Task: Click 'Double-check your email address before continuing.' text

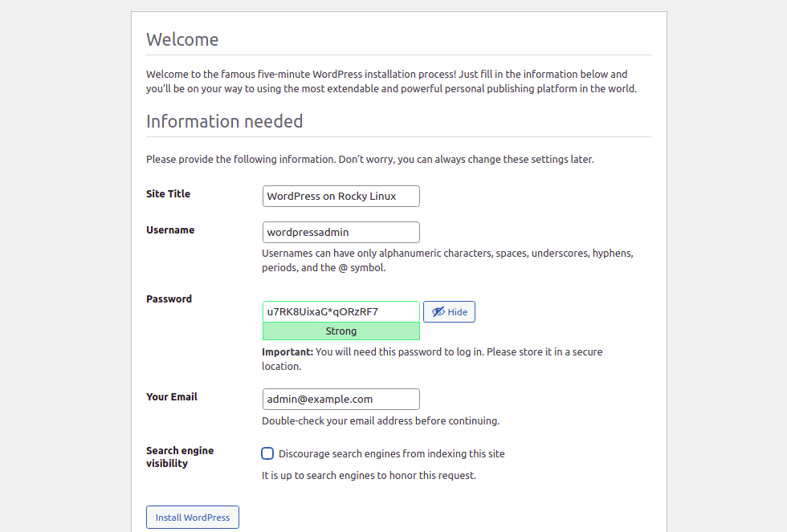Action: 381,420
